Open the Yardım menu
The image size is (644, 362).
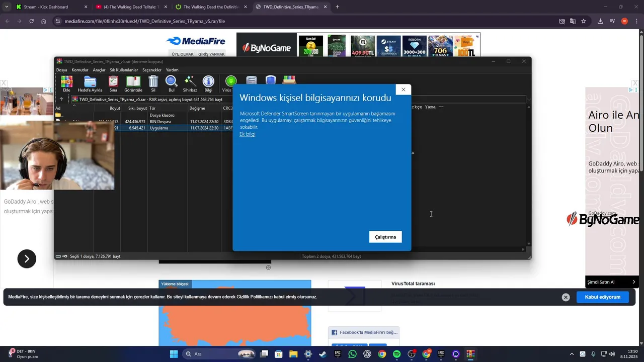coord(172,70)
